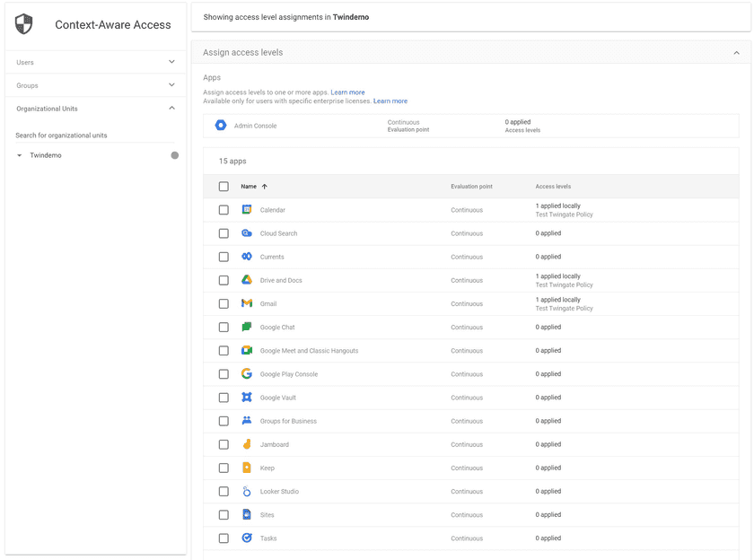Click the Gmail app icon
Screen dimensions: 754x560
(x=247, y=303)
